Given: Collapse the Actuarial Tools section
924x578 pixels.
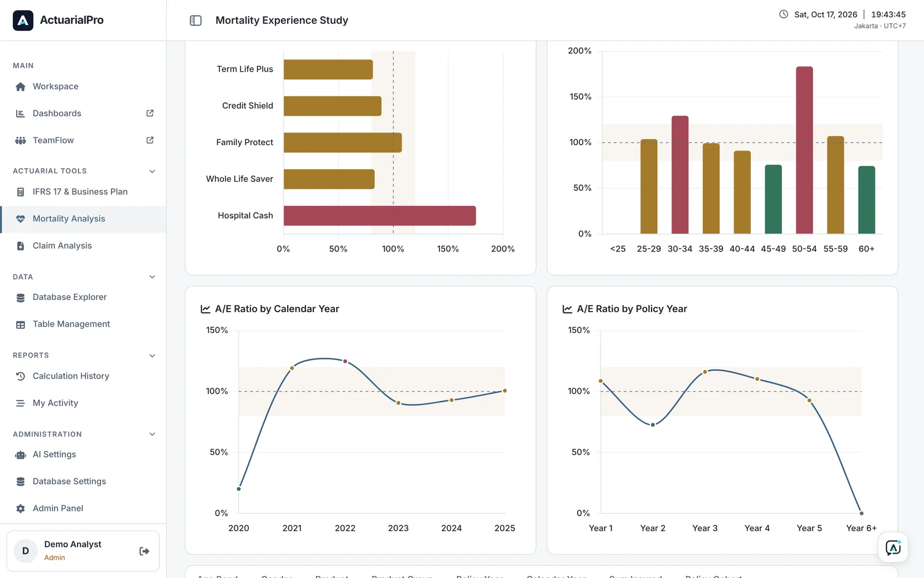Looking at the screenshot, I should click(x=152, y=171).
